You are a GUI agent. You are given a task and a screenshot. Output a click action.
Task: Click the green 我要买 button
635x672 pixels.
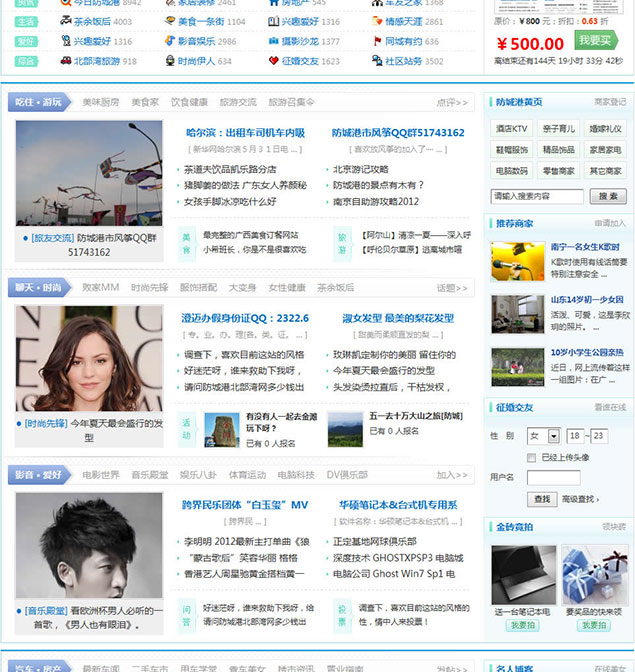click(x=593, y=41)
